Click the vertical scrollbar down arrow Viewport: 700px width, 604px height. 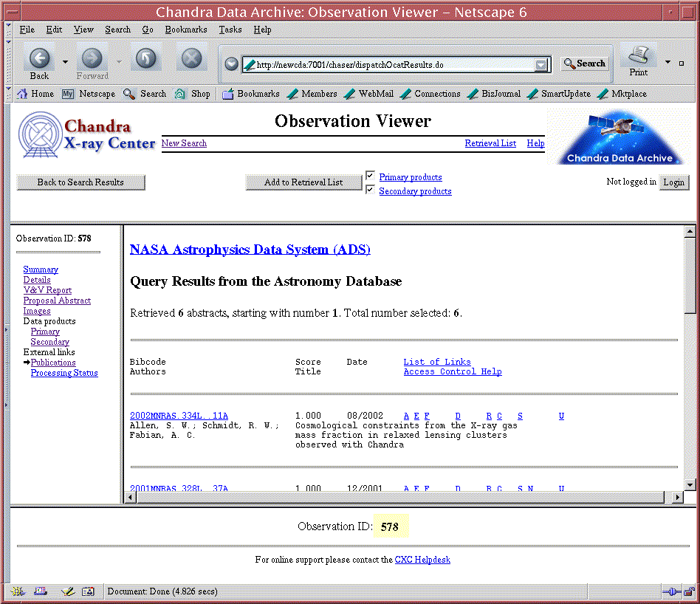coord(690,484)
